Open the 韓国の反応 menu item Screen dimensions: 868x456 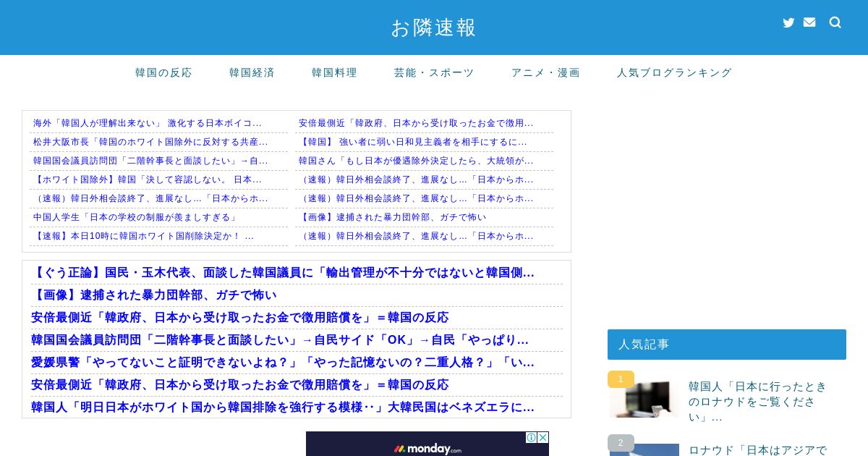[x=164, y=72]
